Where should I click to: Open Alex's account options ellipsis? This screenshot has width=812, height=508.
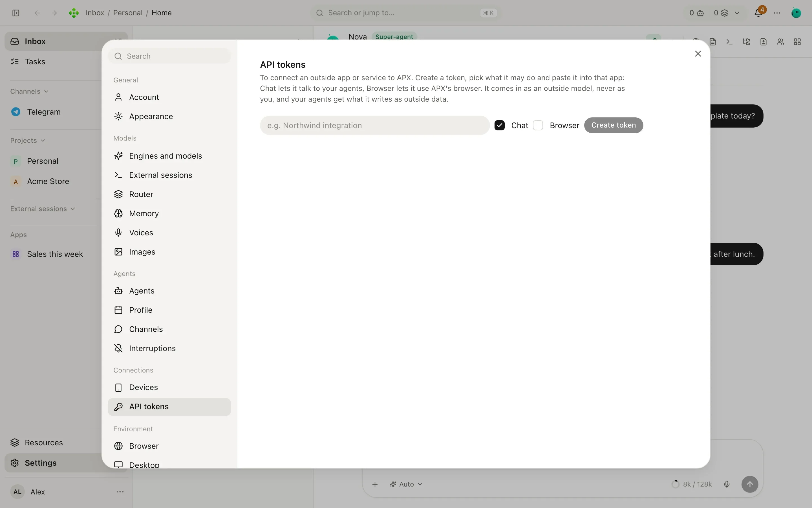point(120,492)
